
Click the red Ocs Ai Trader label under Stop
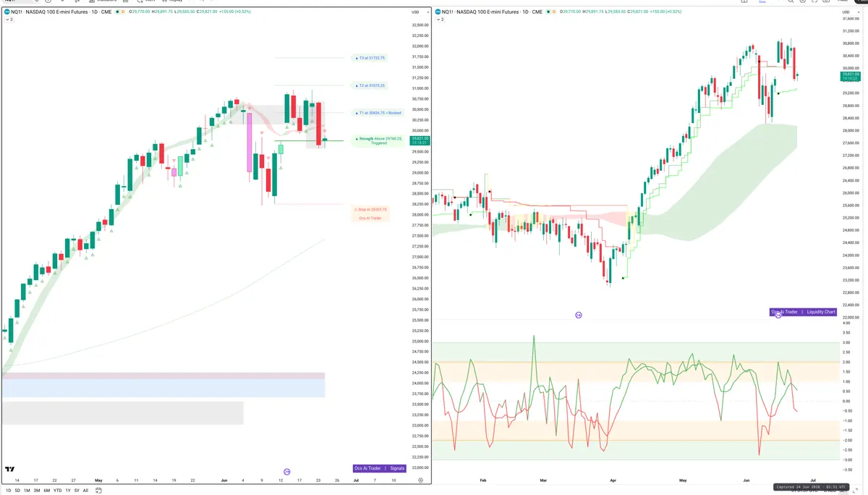coord(370,218)
